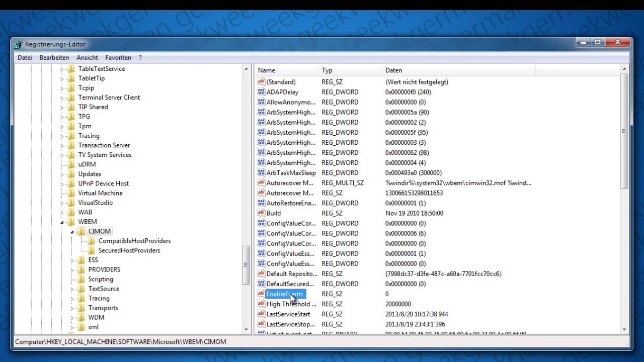Select the Transaction Server key
This screenshot has width=644, height=362.
point(104,145)
